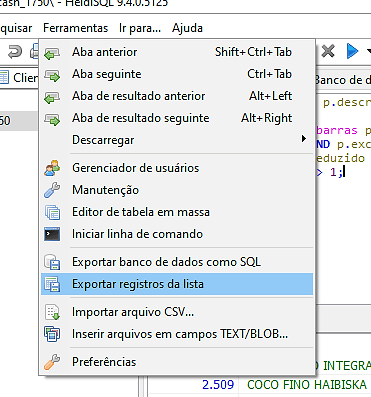The image size is (371, 397).
Task: Open the Ir para... menu
Action: [x=140, y=28]
